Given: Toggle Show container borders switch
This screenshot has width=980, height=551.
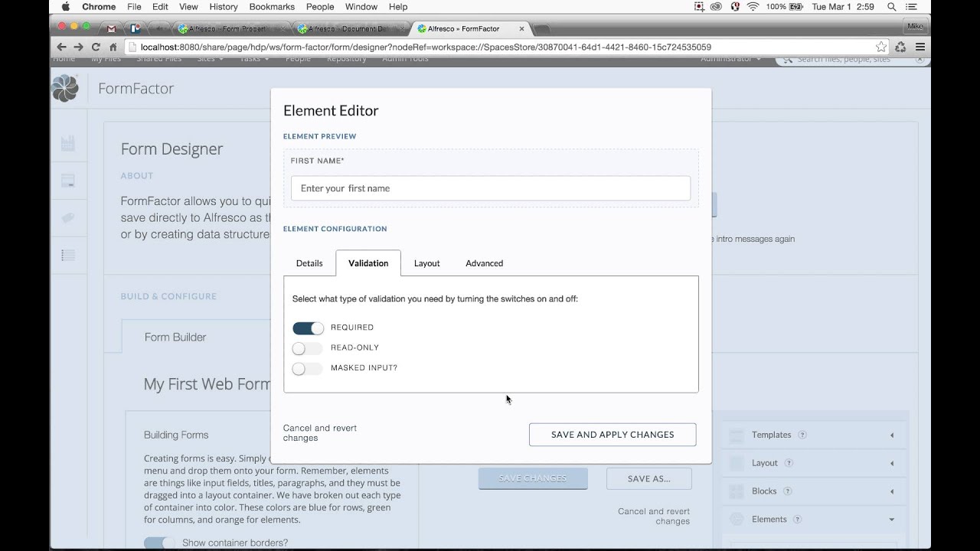Looking at the screenshot, I should click(x=159, y=543).
